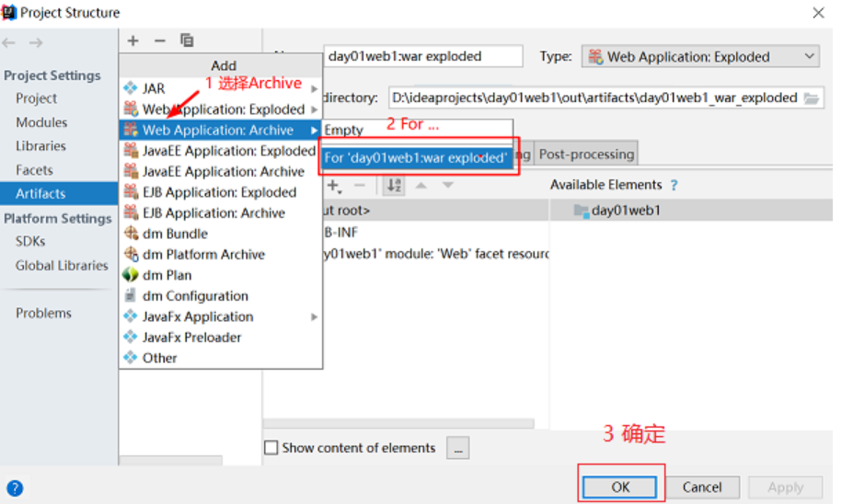Click the add artifact plus icon

click(x=133, y=40)
